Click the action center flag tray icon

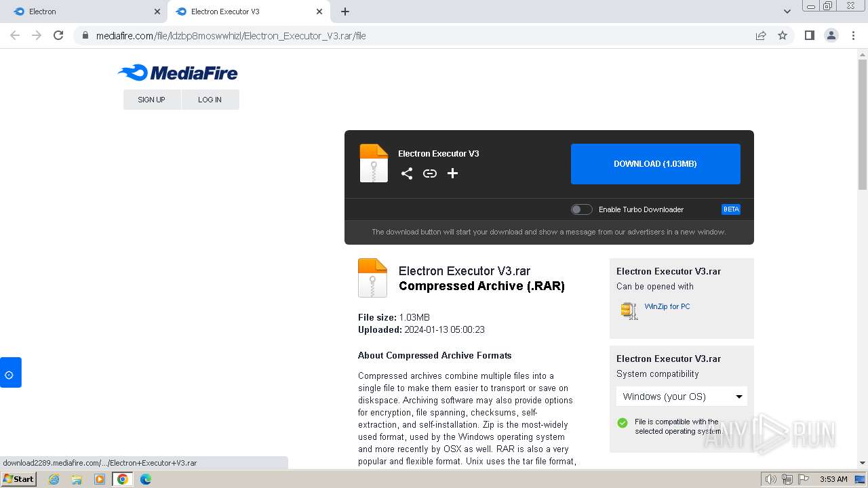point(803,479)
